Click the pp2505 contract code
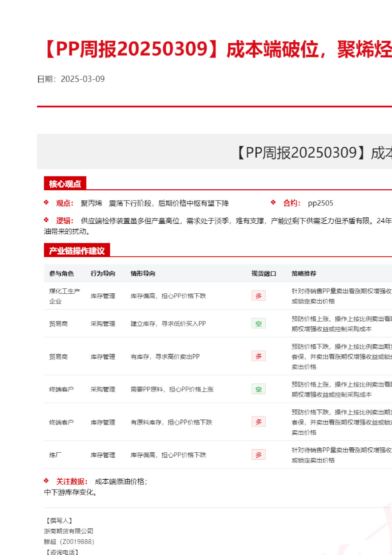This screenshot has height=555, width=392. (320, 203)
